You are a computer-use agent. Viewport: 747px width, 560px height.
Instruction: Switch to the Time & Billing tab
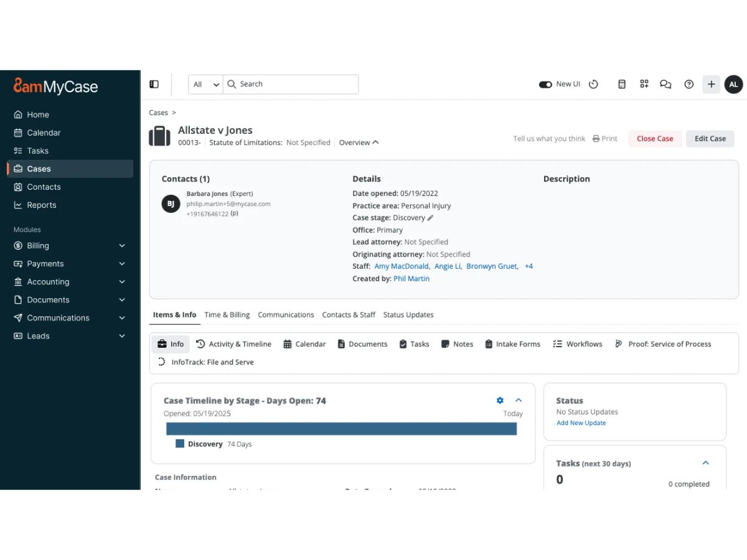point(227,315)
